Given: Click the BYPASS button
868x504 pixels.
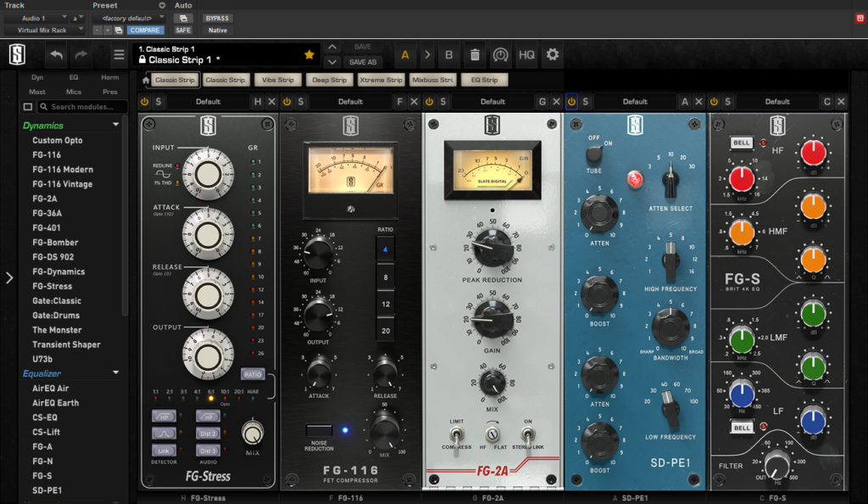Looking at the screenshot, I should [x=217, y=19].
